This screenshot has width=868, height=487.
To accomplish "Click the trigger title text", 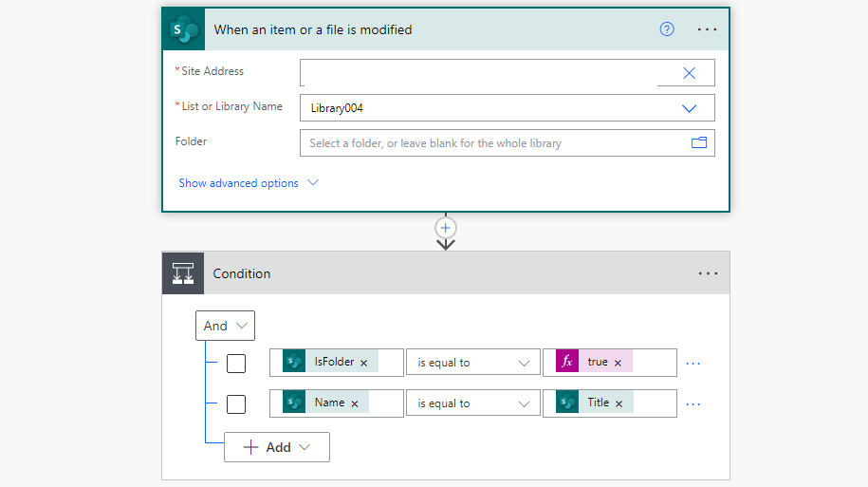I will click(313, 30).
